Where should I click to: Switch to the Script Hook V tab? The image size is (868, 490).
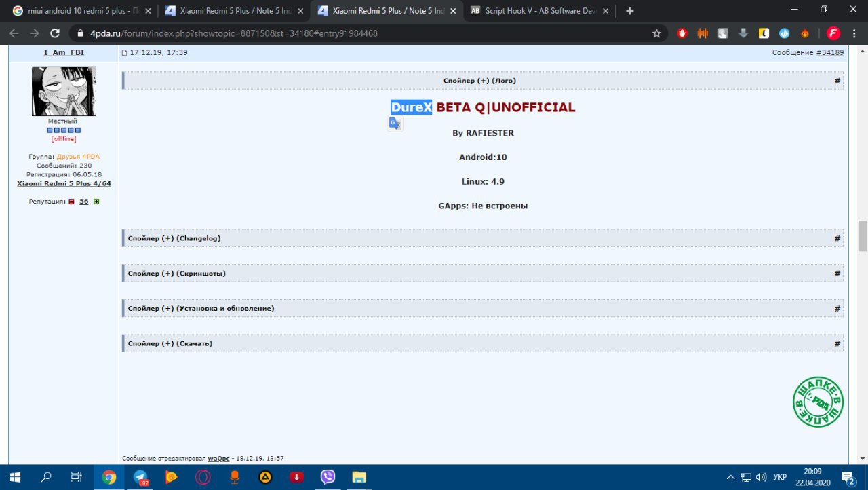(539, 11)
